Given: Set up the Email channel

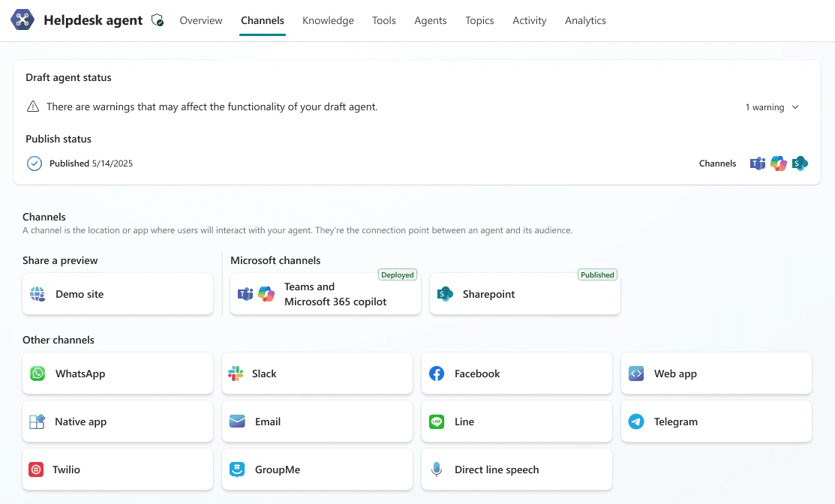Looking at the screenshot, I should coord(317,421).
